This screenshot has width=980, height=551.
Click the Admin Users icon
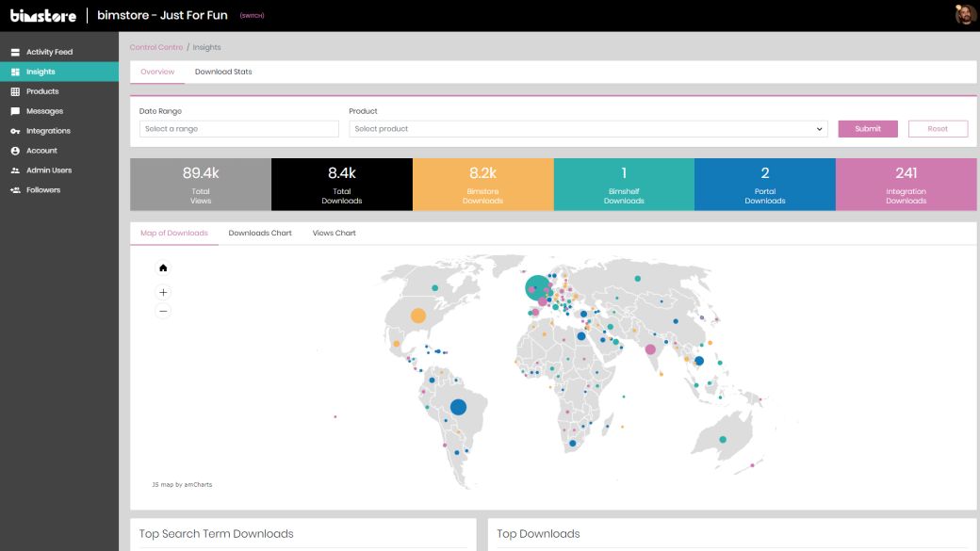15,170
